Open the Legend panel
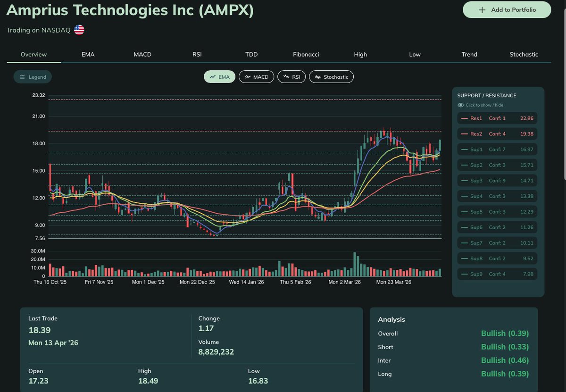This screenshot has width=566, height=392. [32, 76]
